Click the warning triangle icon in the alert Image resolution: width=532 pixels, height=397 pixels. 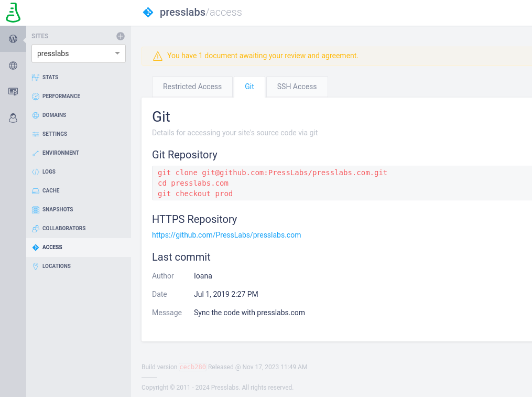click(x=157, y=56)
